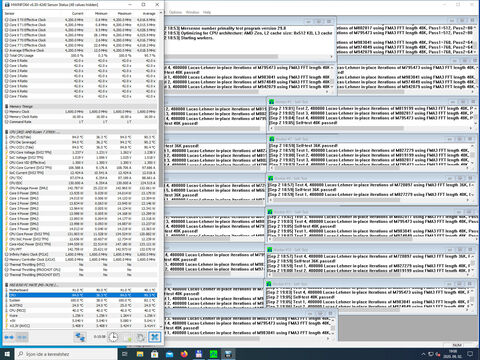This screenshot has height=360, width=480.
Task: Open Microsoft Store from the taskbar
Action: (154, 354)
